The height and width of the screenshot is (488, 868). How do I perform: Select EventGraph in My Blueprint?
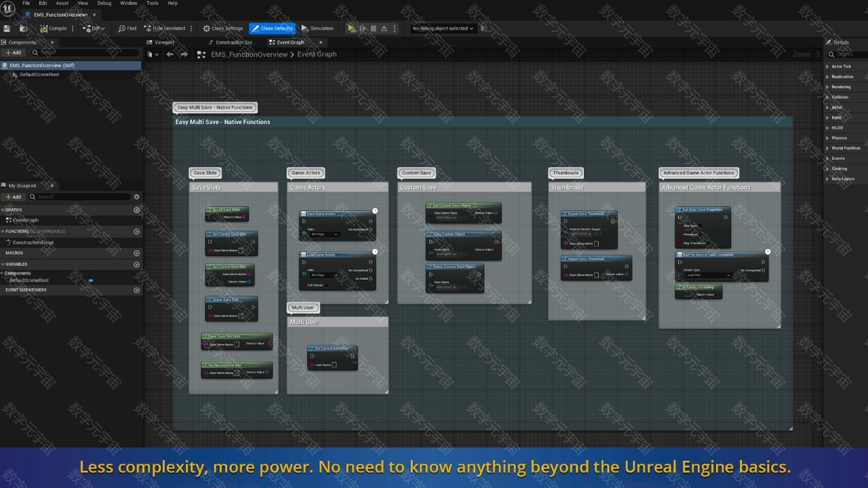coord(25,220)
